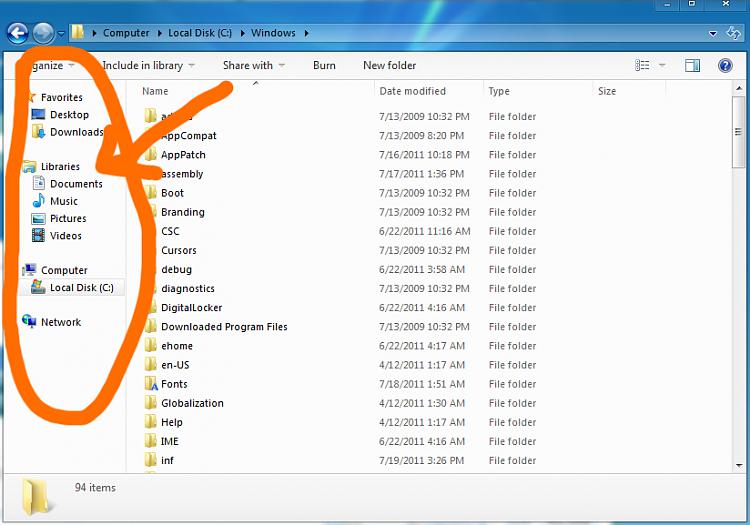The height and width of the screenshot is (525, 750).
Task: Sort by the Name column header
Action: coord(155,91)
